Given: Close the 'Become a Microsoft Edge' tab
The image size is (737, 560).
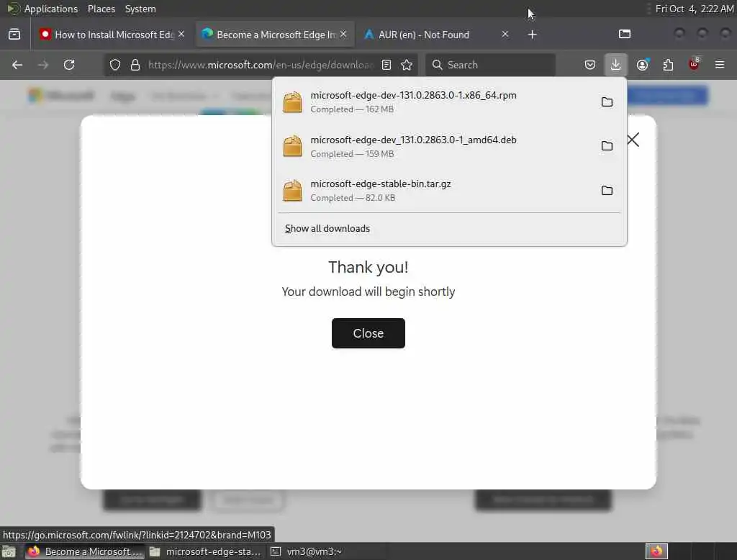Looking at the screenshot, I should point(343,35).
